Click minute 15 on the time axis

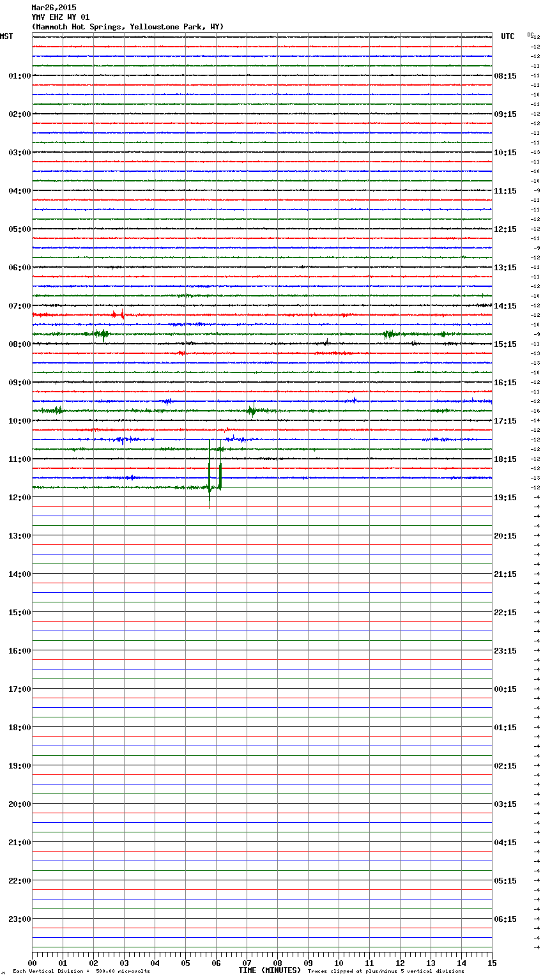coord(492,963)
